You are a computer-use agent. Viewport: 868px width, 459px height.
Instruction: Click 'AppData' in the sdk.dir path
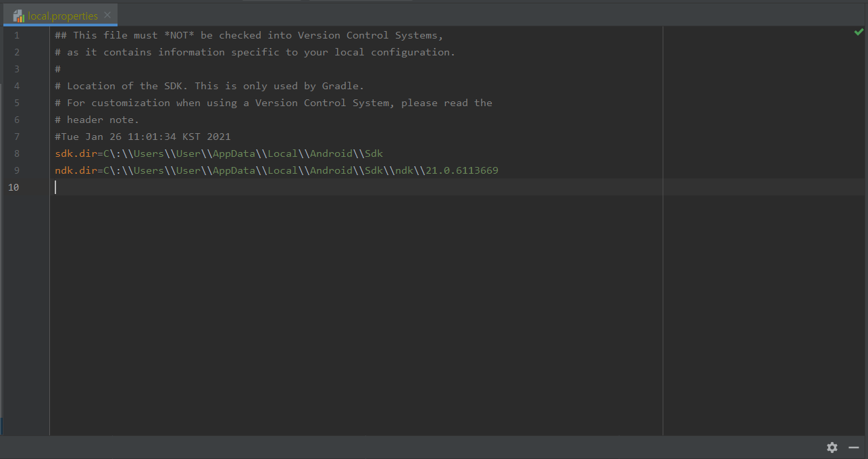pos(234,153)
